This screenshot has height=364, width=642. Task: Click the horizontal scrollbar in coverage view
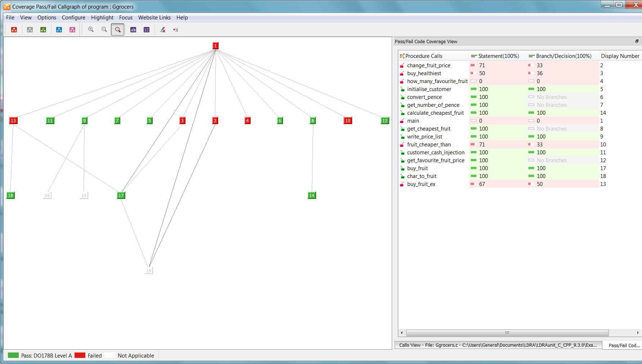click(x=507, y=333)
